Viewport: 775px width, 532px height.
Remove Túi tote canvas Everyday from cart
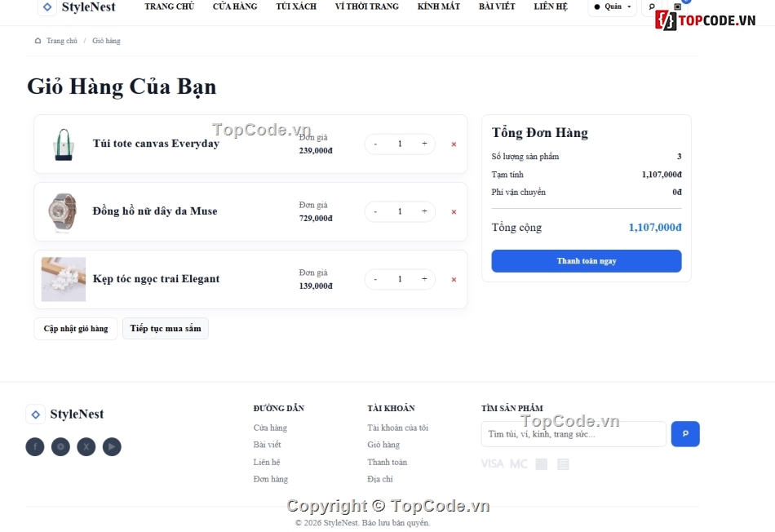(x=454, y=144)
